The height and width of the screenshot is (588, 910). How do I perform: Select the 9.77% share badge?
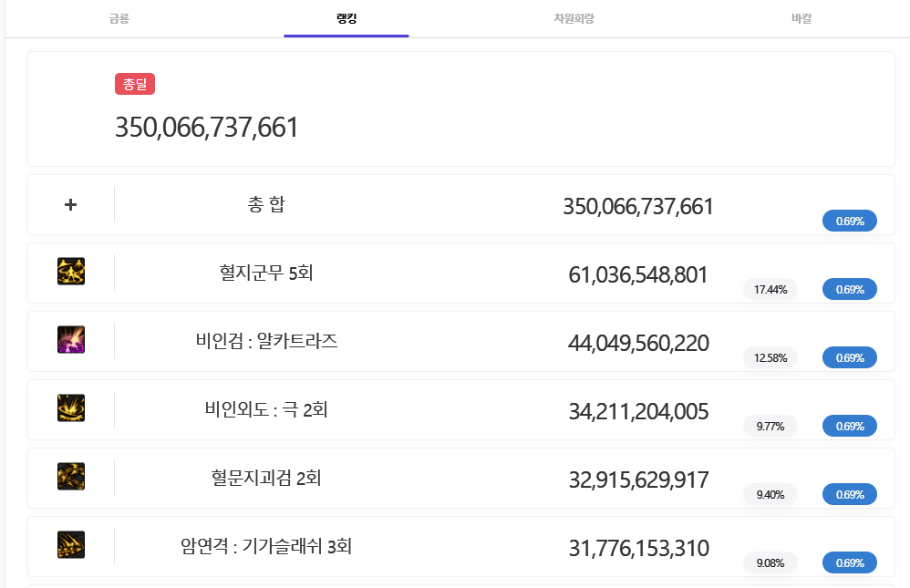770,426
